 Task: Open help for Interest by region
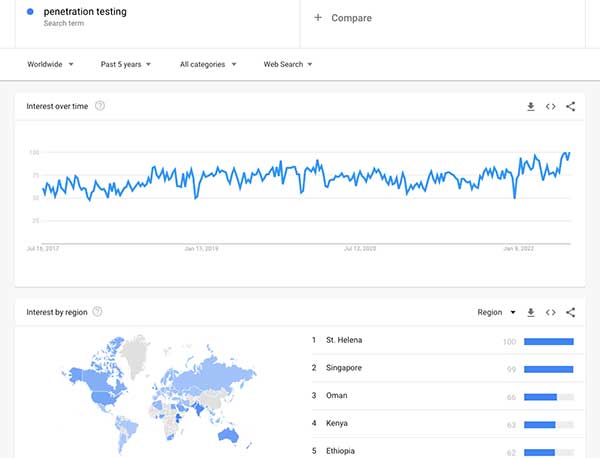pos(97,312)
